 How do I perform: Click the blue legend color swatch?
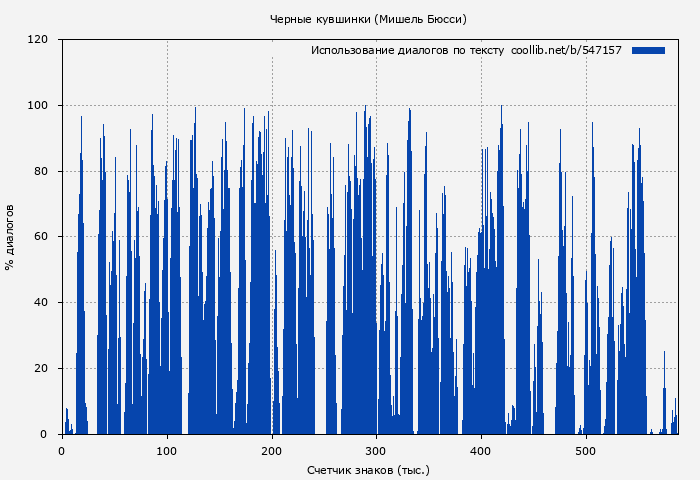click(x=648, y=50)
